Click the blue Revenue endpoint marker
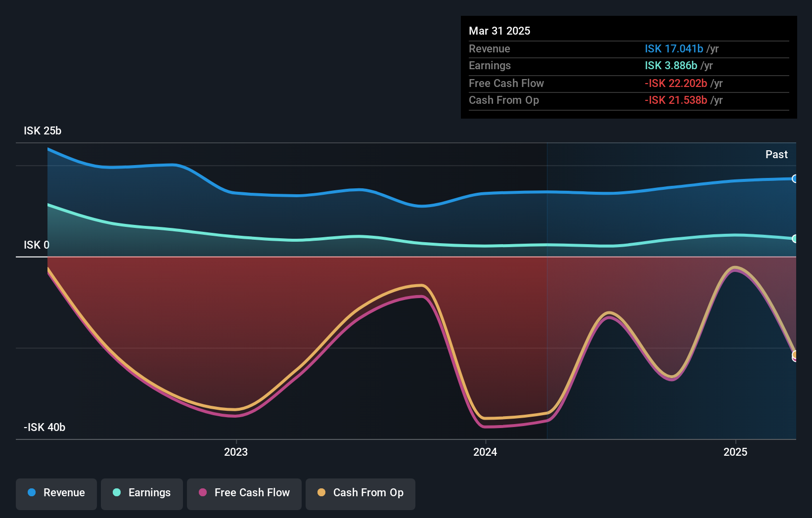Screen dimensions: 812x518 click(x=795, y=179)
